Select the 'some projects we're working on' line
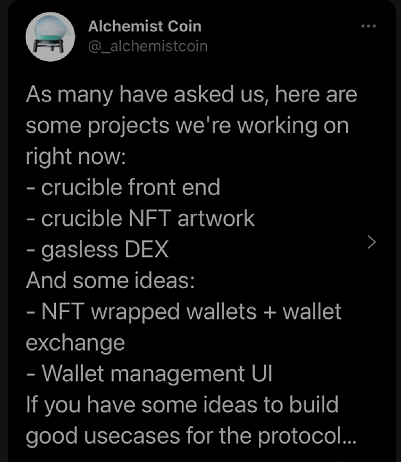 [x=187, y=127]
